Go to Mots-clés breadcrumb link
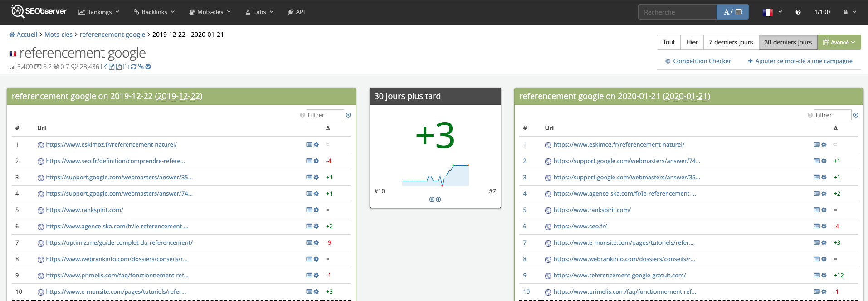The height and width of the screenshot is (301, 868). (x=59, y=35)
